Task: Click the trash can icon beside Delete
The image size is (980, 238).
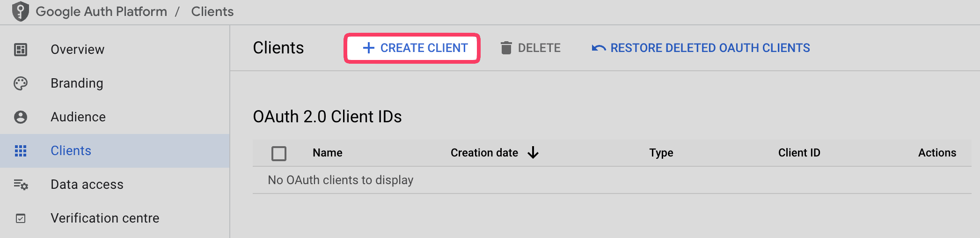Action: [x=506, y=48]
